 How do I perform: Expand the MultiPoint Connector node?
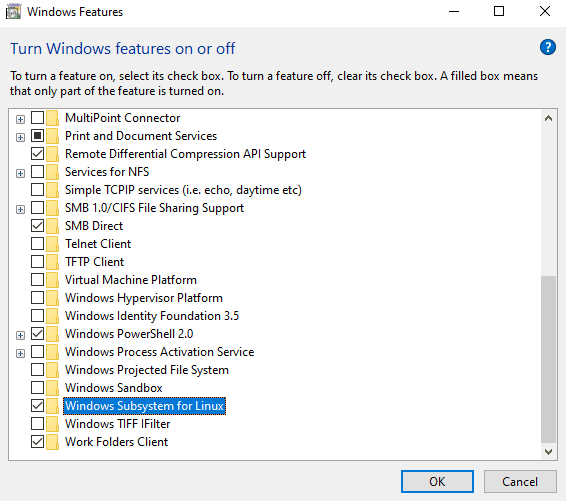(x=21, y=119)
